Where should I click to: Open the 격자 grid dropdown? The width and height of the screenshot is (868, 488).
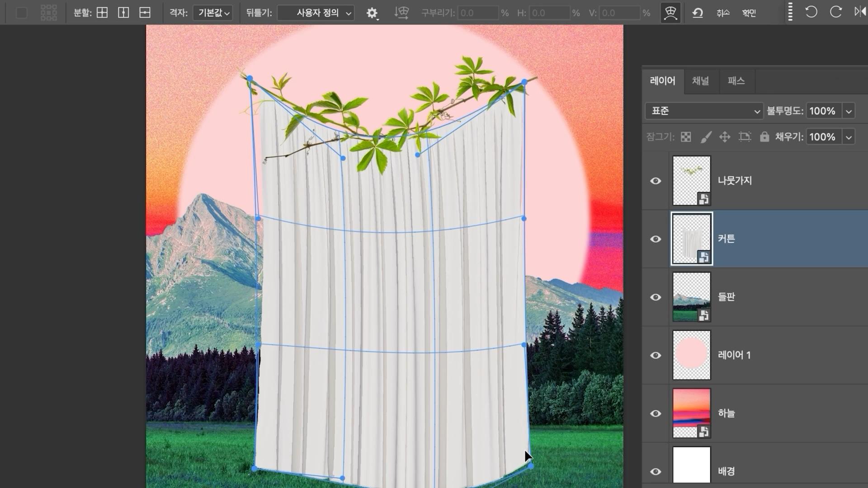[213, 13]
